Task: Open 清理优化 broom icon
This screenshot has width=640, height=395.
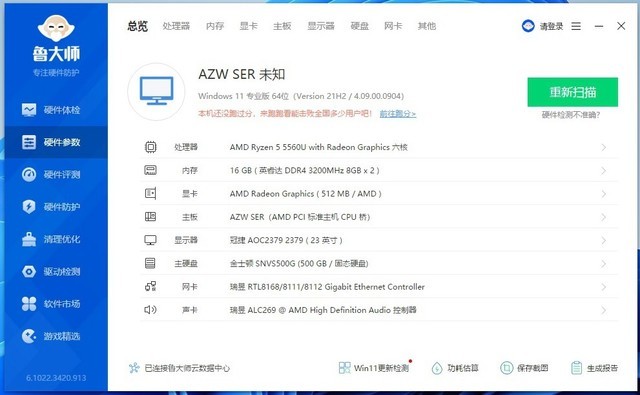Action: pyautogui.click(x=29, y=239)
